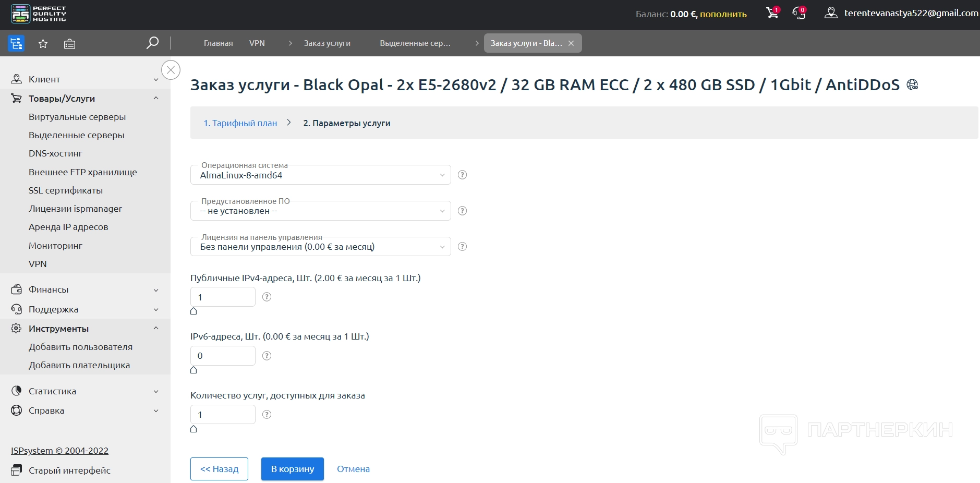Go back to step 1. Тарифный план
This screenshot has height=483, width=980.
coord(240,123)
